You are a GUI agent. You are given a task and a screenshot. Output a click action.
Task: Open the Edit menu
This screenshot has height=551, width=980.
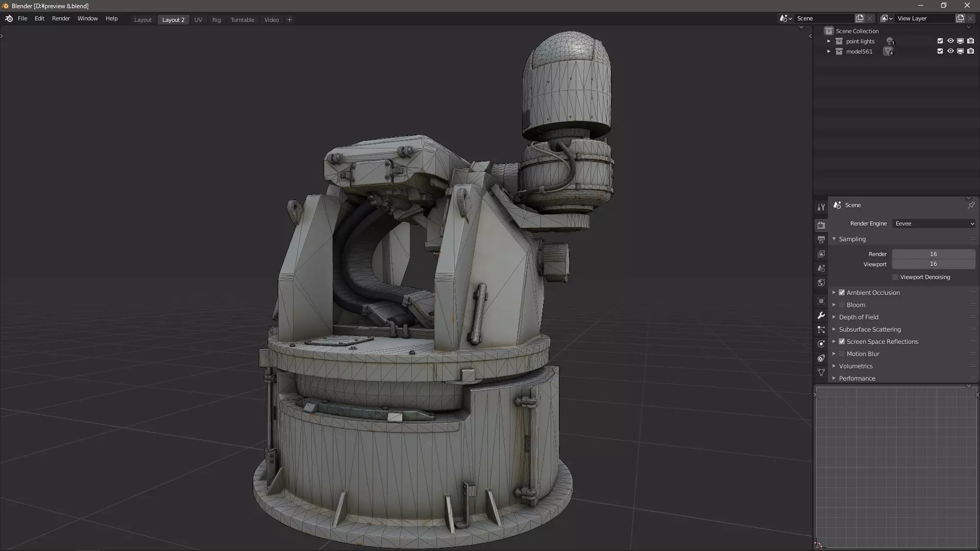point(39,18)
